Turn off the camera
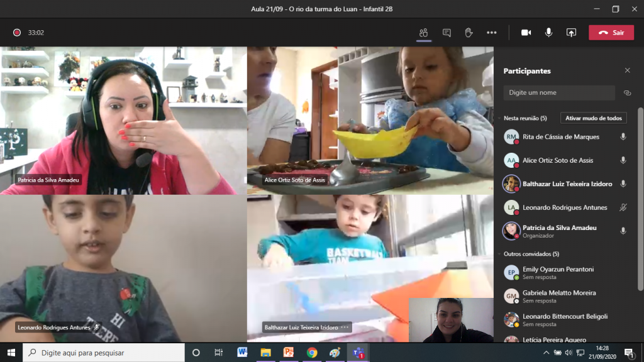The height and width of the screenshot is (362, 644). point(526,33)
